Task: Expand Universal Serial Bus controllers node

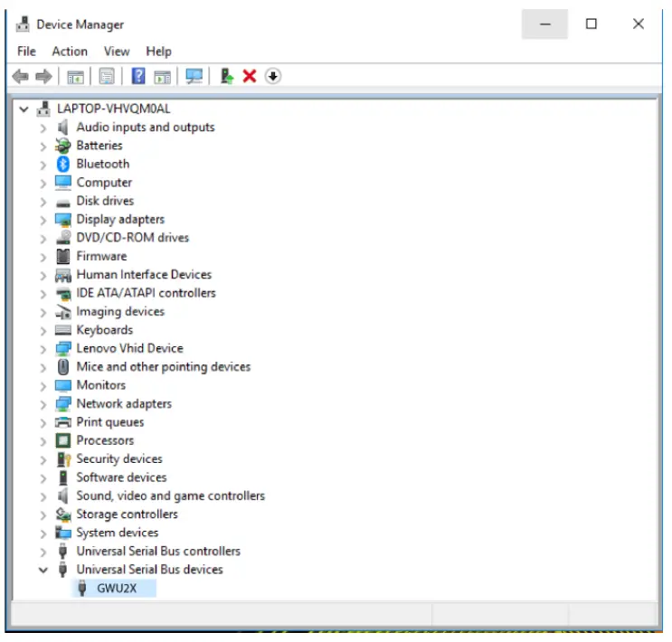Action: [x=43, y=552]
